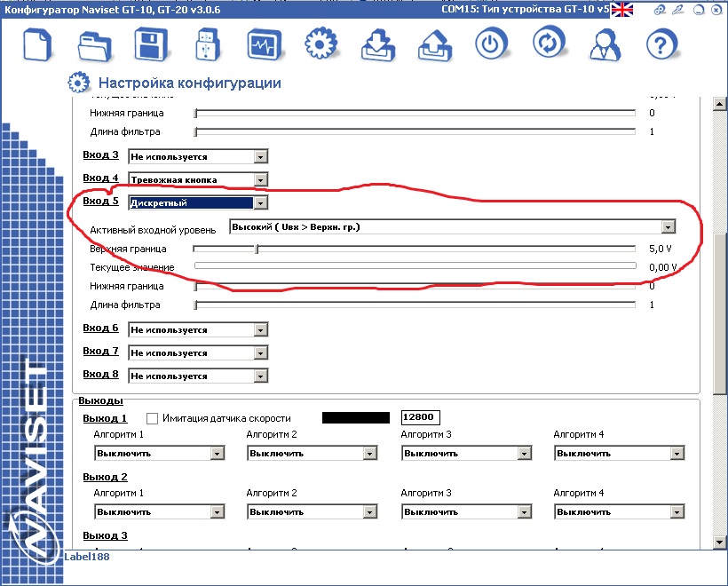This screenshot has width=728, height=586.
Task: Click the download-to-tray arrow icon
Action: coord(376,44)
